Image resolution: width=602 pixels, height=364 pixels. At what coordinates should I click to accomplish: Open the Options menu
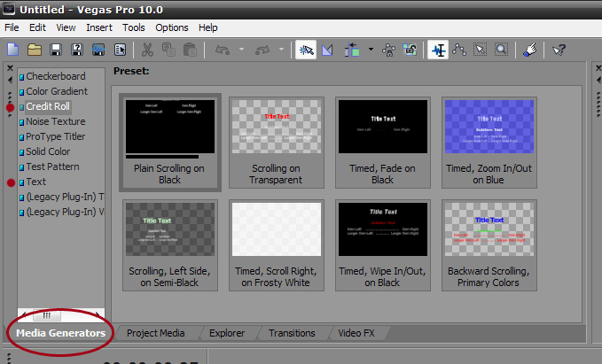click(172, 27)
